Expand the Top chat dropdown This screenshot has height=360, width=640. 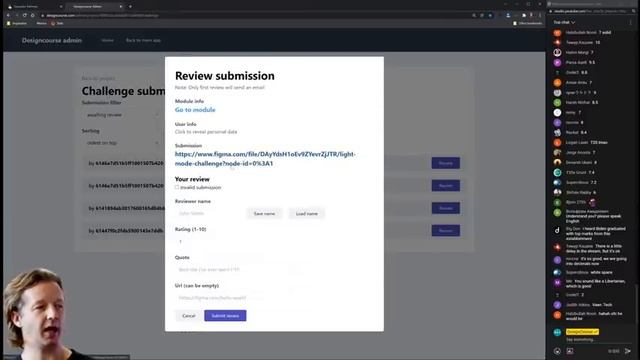tap(564, 22)
